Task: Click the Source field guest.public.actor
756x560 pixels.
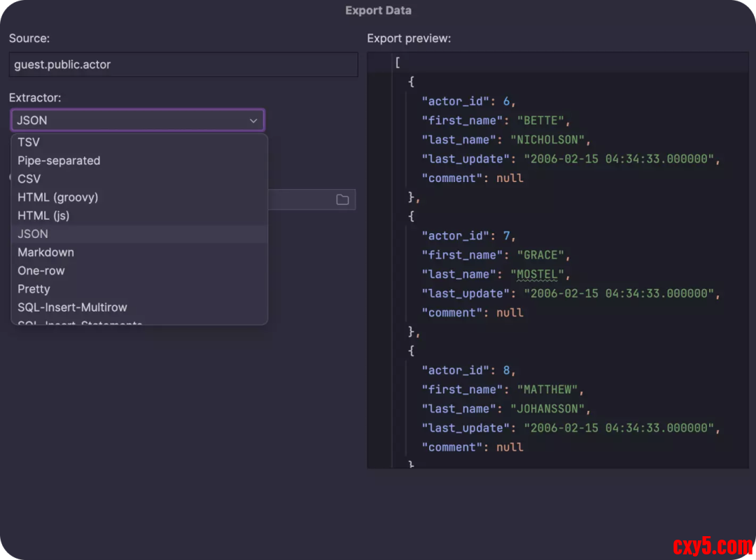Action: [183, 64]
